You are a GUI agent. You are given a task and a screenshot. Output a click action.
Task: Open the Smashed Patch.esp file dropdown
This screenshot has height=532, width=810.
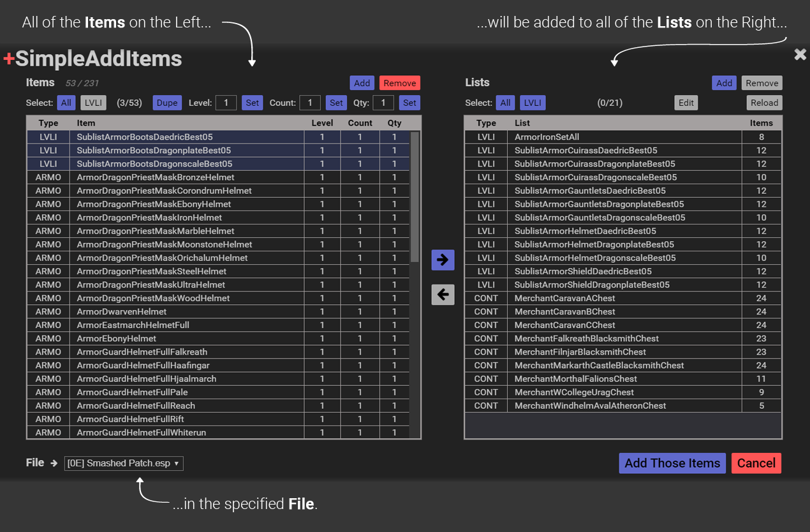(124, 463)
